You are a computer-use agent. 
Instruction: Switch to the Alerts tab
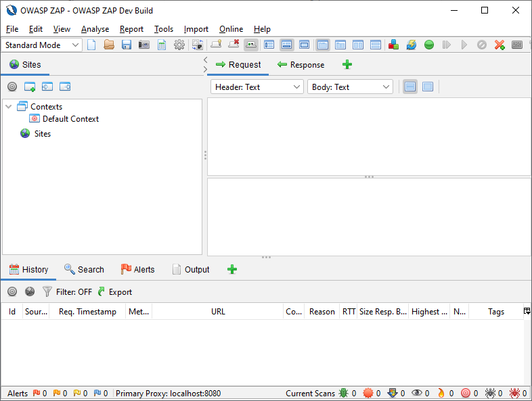(x=137, y=269)
